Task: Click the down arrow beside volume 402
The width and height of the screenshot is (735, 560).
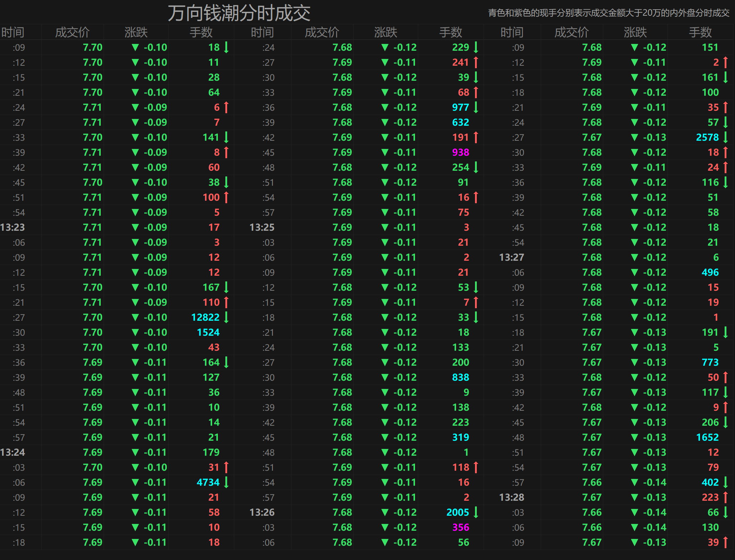Action: pos(725,482)
